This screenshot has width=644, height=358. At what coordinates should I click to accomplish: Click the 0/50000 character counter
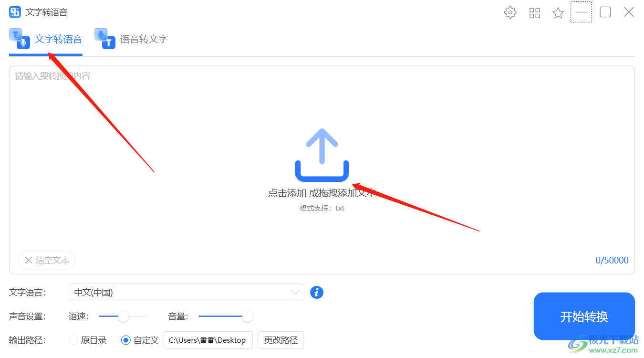point(612,261)
